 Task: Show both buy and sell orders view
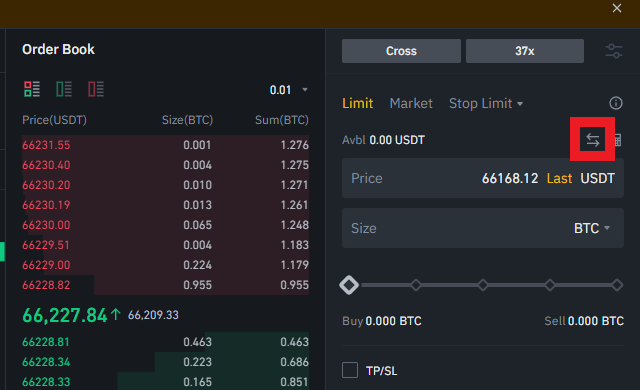[32, 89]
